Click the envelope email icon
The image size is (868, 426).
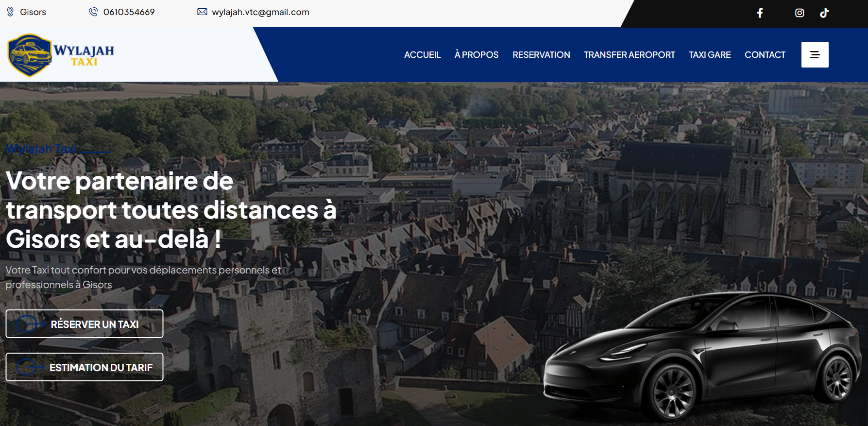tap(202, 12)
